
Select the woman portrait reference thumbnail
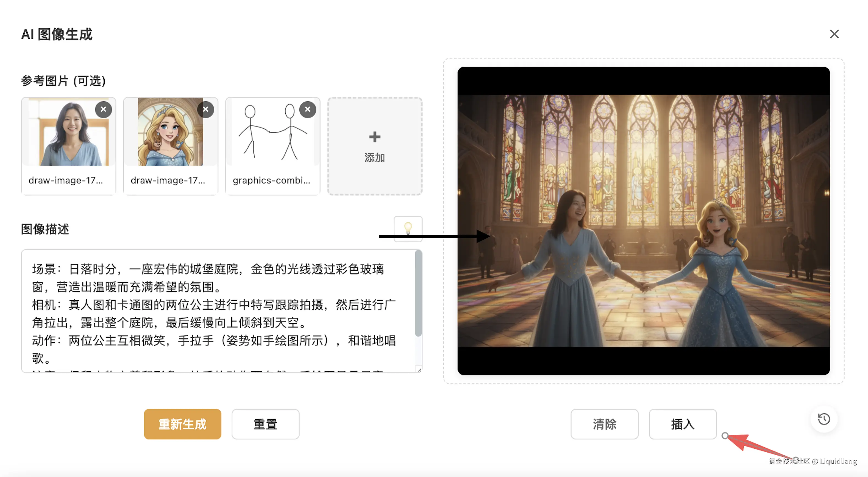pos(69,138)
